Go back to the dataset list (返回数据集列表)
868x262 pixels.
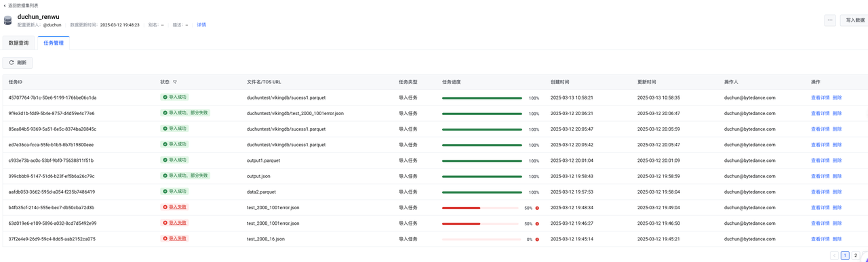[20, 5]
